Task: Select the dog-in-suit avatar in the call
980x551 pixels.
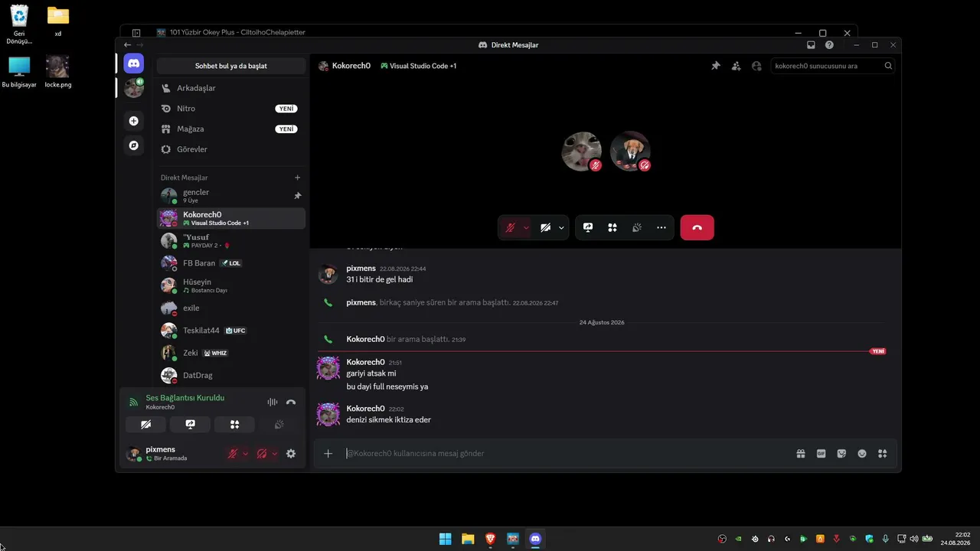Action: point(630,151)
